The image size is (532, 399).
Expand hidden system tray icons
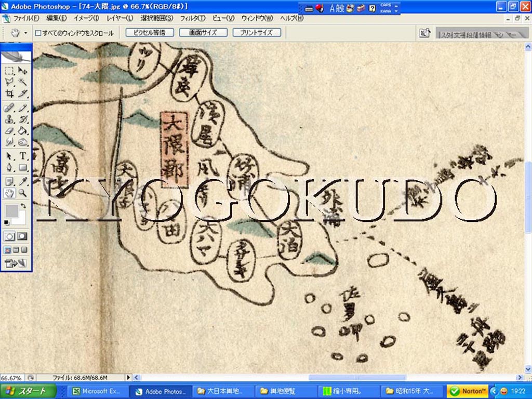point(494,391)
